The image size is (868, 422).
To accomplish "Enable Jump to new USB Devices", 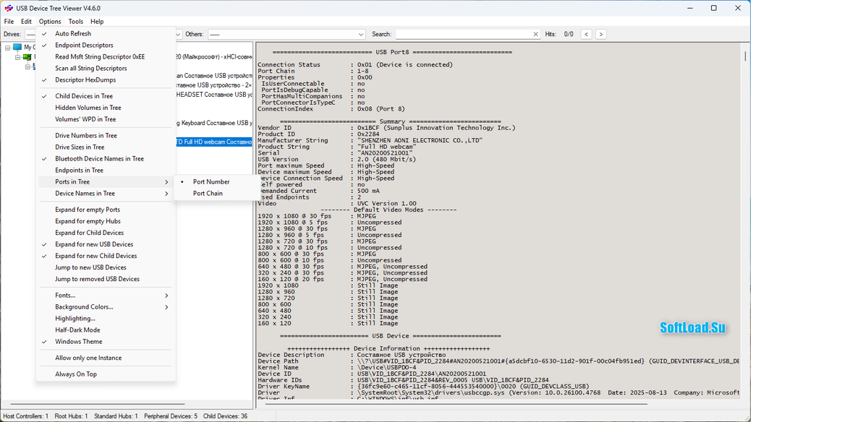I will click(x=106, y=267).
